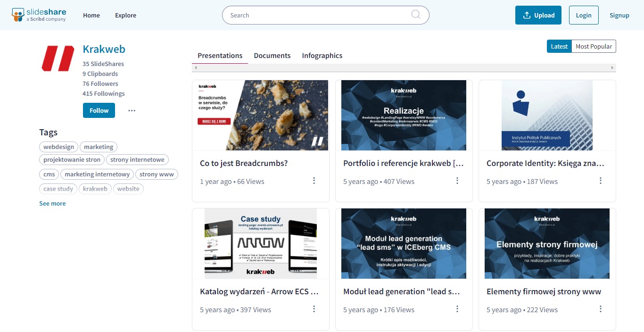644x332 pixels.
Task: Switch to the Infographics tab
Action: pyautogui.click(x=322, y=56)
